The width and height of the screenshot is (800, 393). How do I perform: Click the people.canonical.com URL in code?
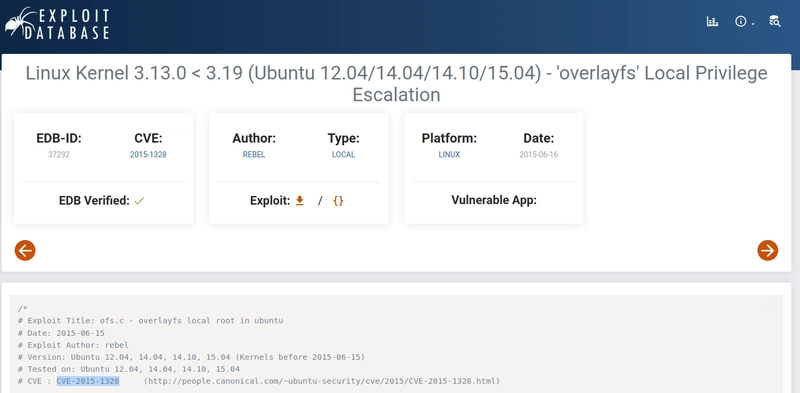[x=321, y=381]
